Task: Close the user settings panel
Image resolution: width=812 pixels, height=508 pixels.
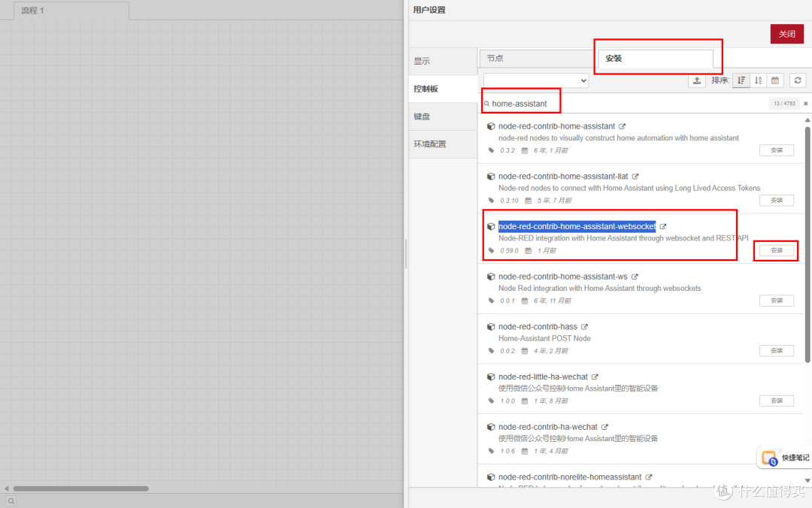Action: point(786,34)
